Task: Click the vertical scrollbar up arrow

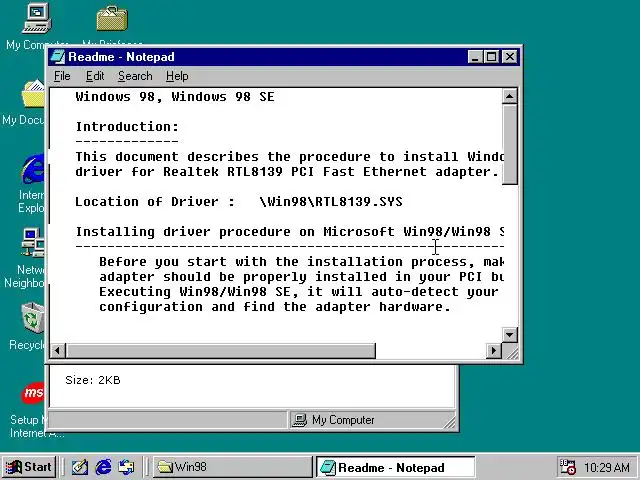Action: pos(509,96)
